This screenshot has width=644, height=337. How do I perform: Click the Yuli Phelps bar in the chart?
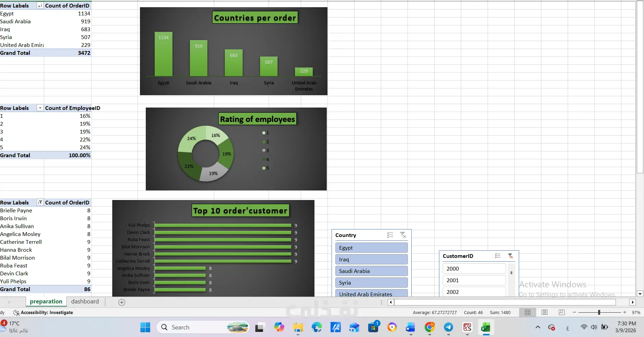click(x=223, y=225)
